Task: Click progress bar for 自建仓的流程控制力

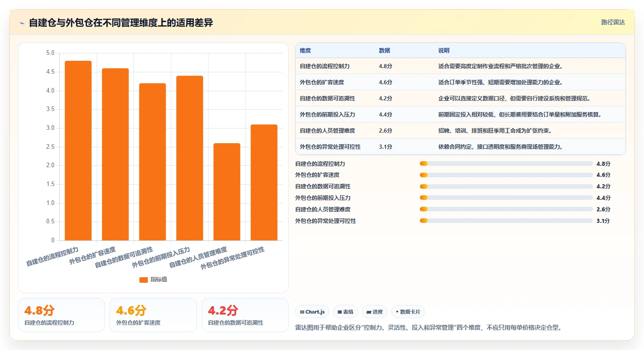Action: pos(506,163)
